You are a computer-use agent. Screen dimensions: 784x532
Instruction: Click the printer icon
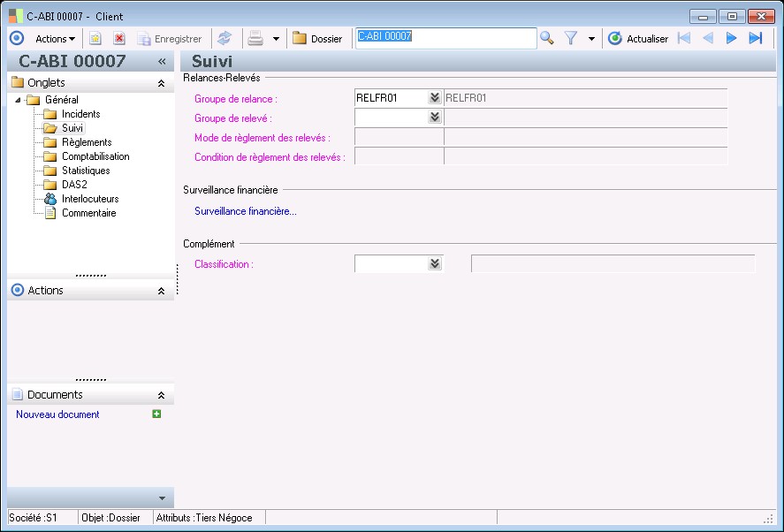click(x=255, y=38)
